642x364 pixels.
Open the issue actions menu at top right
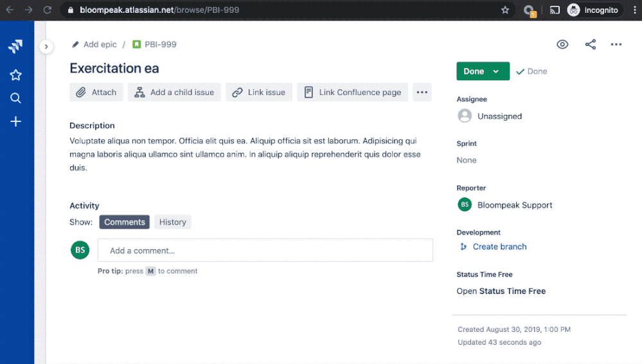tap(616, 44)
